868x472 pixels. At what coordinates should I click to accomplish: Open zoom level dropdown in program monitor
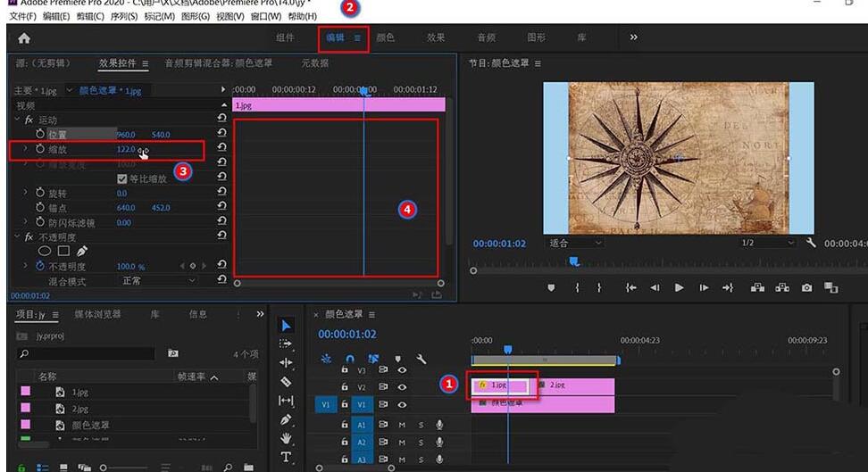574,243
